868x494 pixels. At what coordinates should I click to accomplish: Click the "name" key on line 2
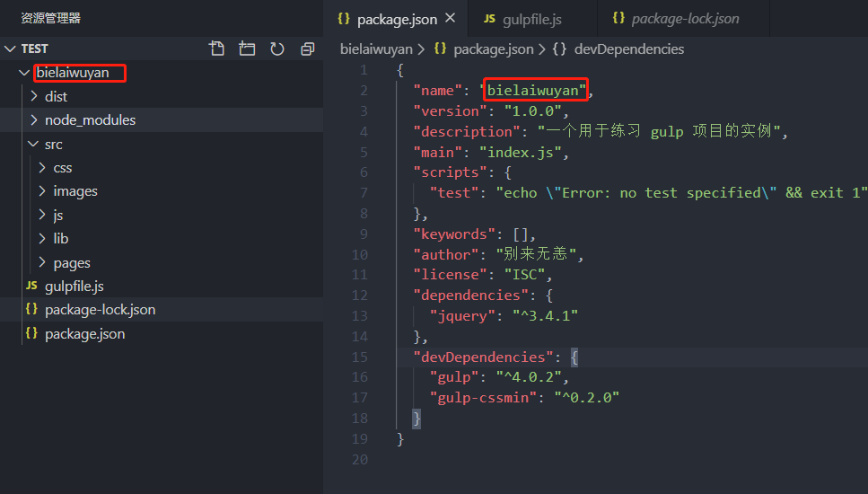coord(438,91)
